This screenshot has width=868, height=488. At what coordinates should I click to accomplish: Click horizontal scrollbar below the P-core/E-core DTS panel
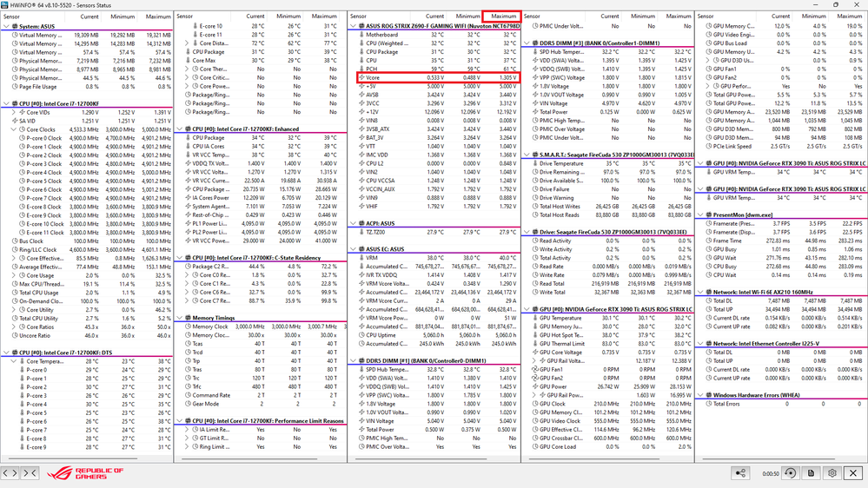(72, 458)
